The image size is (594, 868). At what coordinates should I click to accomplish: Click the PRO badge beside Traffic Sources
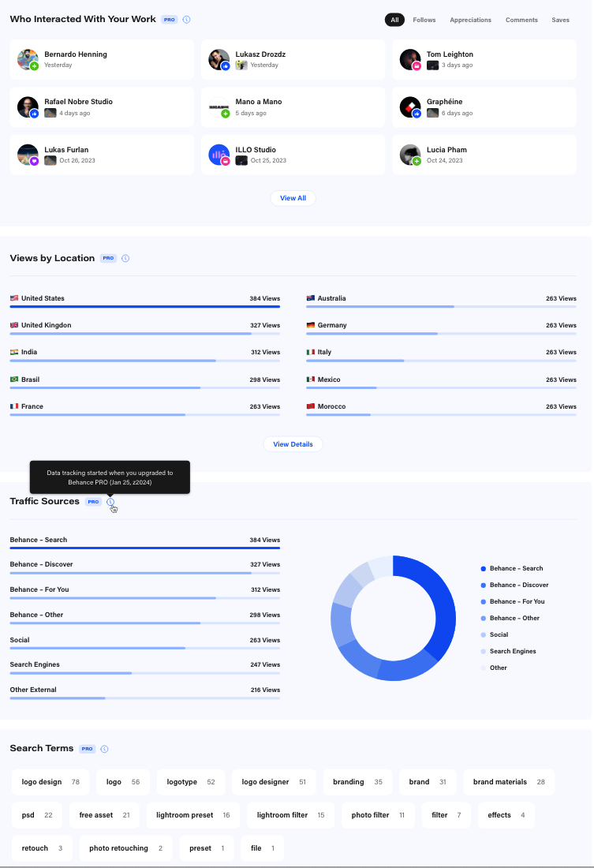[x=93, y=502]
